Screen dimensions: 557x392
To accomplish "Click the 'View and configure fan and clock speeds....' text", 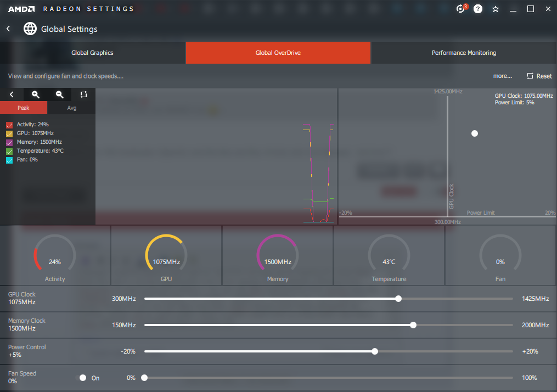I will pos(66,76).
